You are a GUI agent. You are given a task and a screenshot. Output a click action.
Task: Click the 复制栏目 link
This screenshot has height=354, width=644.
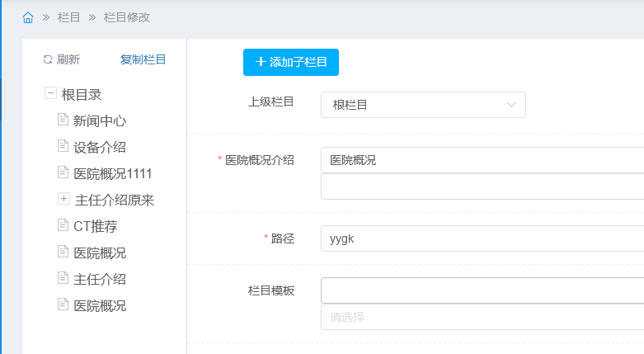pyautogui.click(x=143, y=59)
